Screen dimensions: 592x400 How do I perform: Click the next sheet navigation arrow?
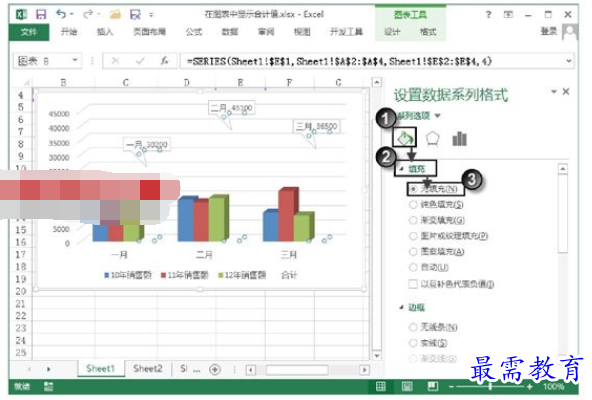pyautogui.click(x=49, y=369)
